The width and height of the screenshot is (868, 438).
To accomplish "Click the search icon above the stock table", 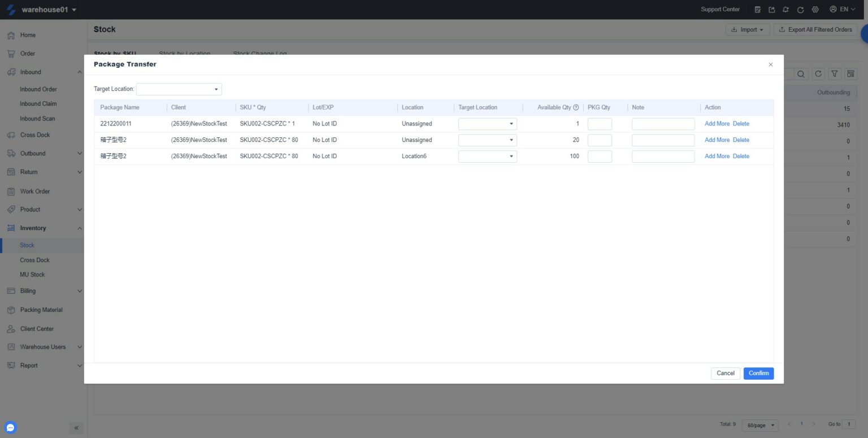I will (801, 73).
